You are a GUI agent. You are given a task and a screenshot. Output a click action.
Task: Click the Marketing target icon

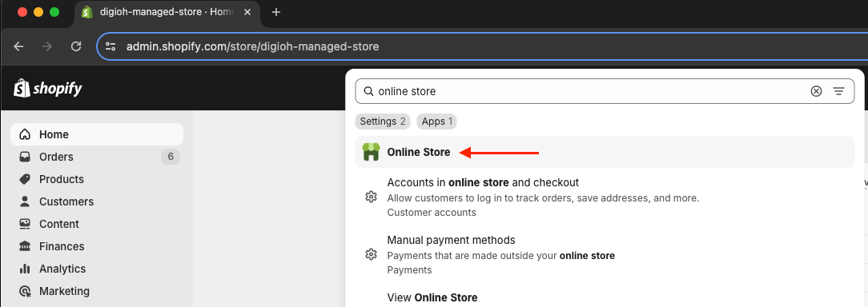coord(25,291)
